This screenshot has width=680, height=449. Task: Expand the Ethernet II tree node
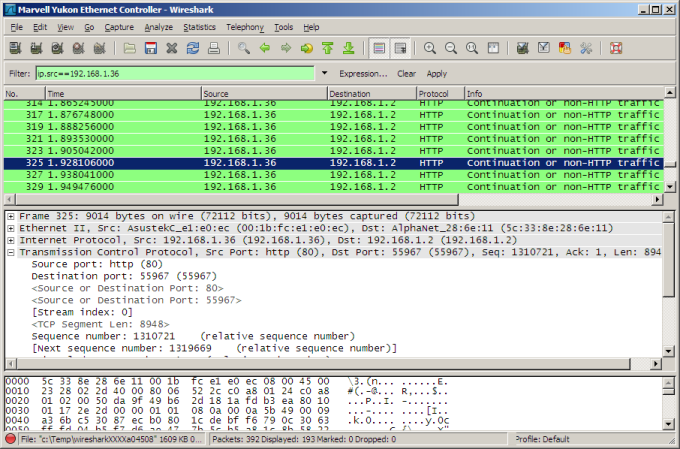click(11, 228)
